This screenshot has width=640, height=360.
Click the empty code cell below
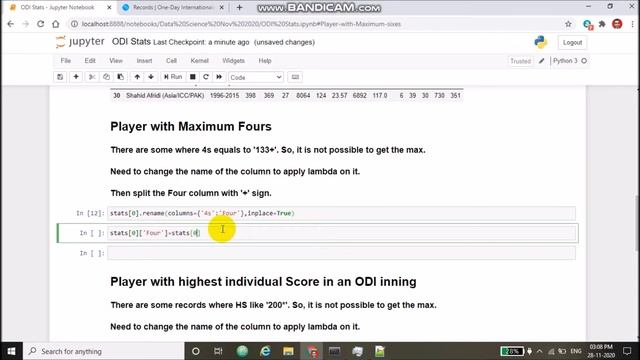pyautogui.click(x=341, y=253)
